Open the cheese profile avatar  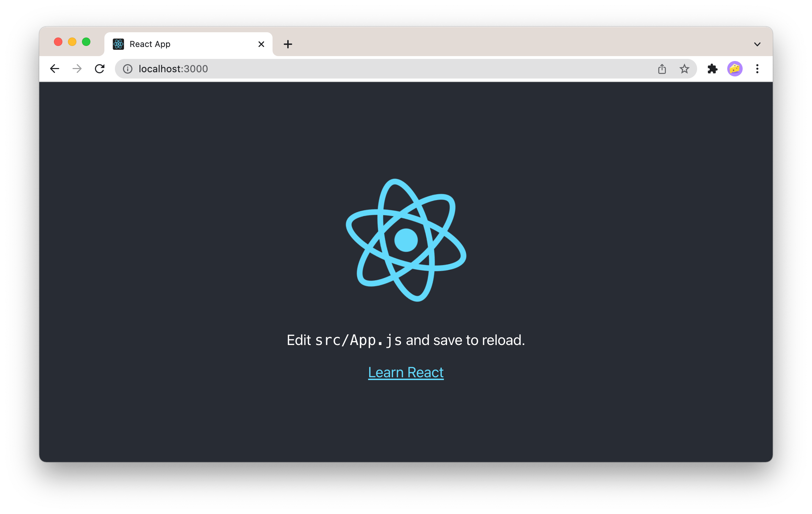(x=735, y=69)
